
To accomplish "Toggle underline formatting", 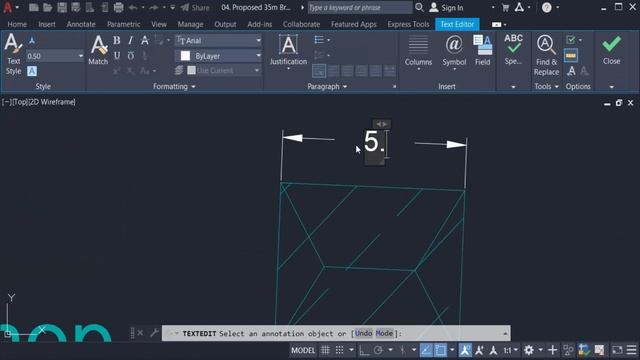I will point(117,56).
